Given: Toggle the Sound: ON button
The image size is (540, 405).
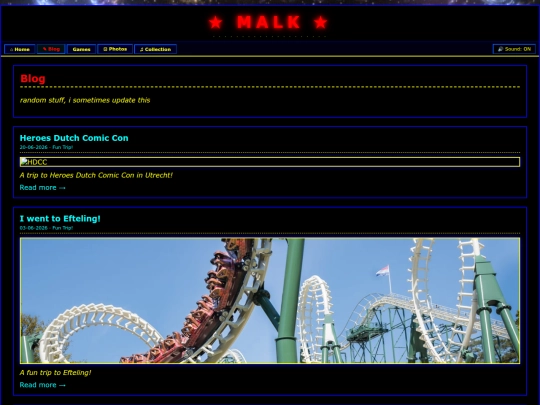Looking at the screenshot, I should [514, 49].
